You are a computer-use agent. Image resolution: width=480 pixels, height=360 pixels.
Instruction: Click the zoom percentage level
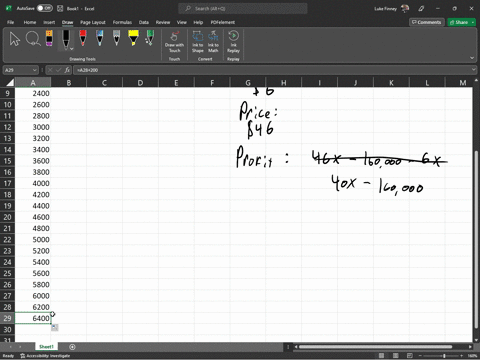tap(472, 356)
